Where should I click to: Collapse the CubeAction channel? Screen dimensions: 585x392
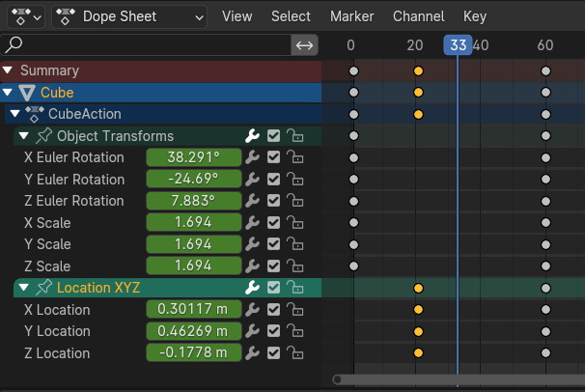(x=14, y=113)
